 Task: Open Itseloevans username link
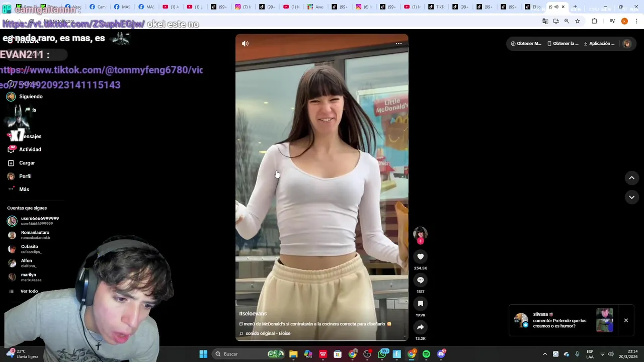(x=253, y=314)
